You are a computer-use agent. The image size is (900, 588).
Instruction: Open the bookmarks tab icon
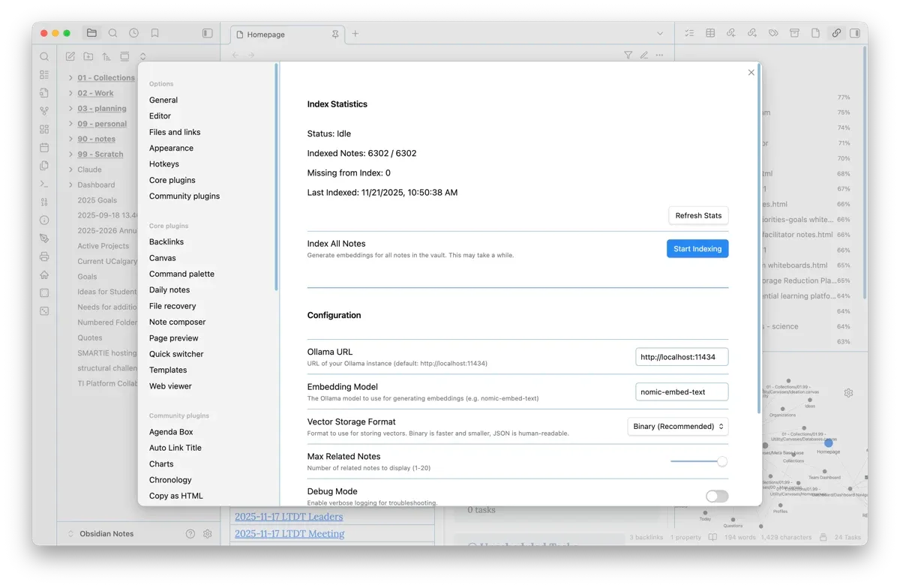(x=154, y=33)
